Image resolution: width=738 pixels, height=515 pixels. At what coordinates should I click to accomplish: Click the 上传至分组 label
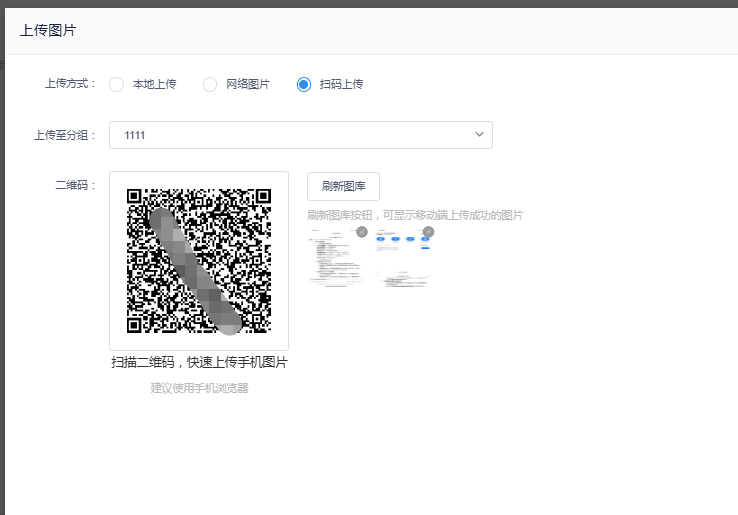tap(65, 135)
